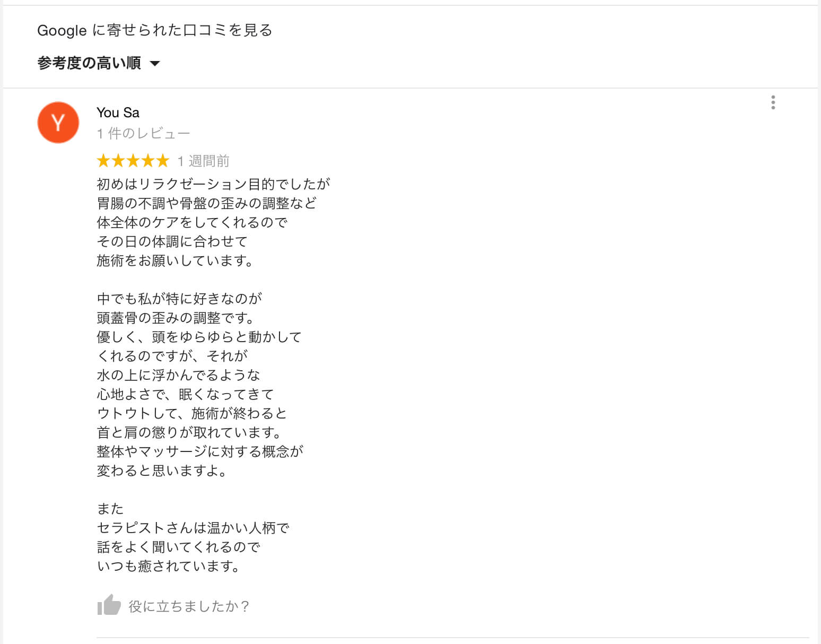This screenshot has height=644, width=821.
Task: Select the middle star of the five-star rating
Action: tap(133, 161)
